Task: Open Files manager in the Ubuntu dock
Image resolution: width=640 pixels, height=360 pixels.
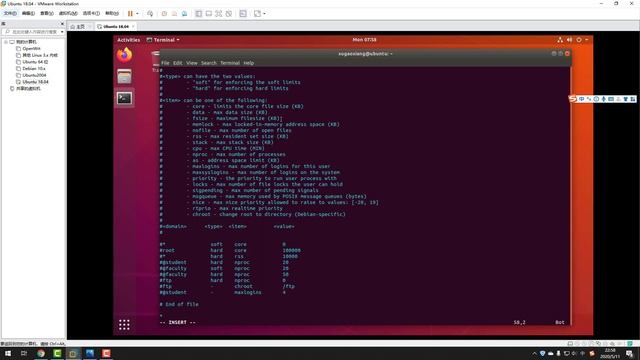Action: tap(124, 76)
